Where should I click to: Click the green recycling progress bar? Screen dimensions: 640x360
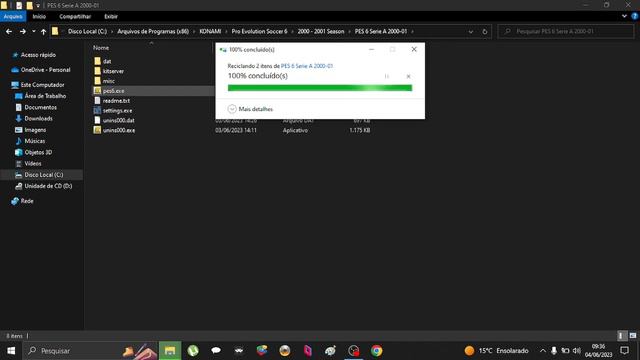[x=320, y=88]
